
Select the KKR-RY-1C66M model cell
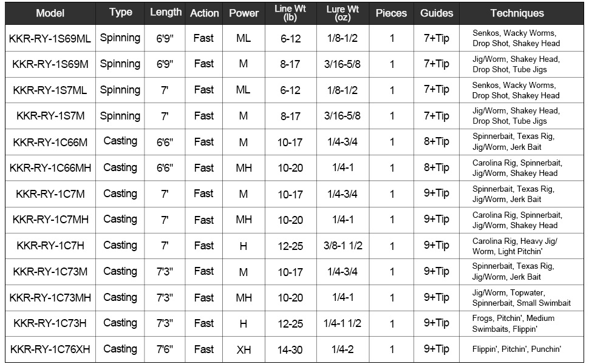[50, 142]
